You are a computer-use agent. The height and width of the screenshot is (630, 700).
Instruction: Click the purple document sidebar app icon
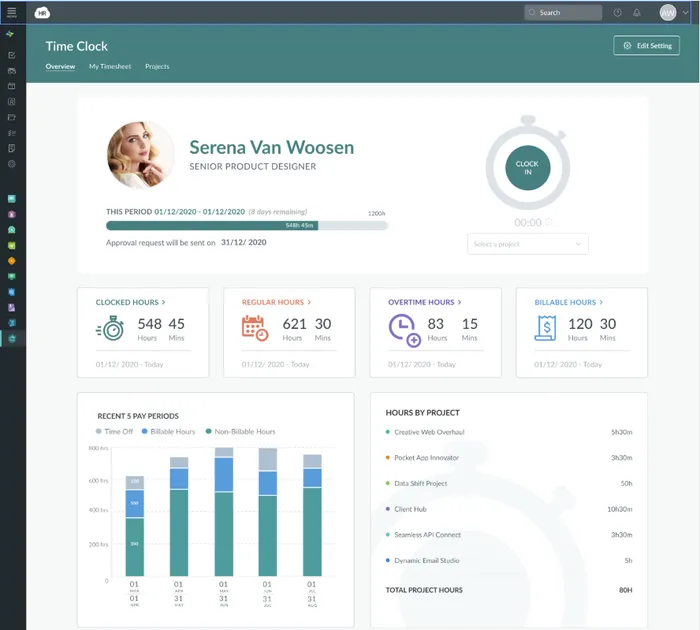12,308
